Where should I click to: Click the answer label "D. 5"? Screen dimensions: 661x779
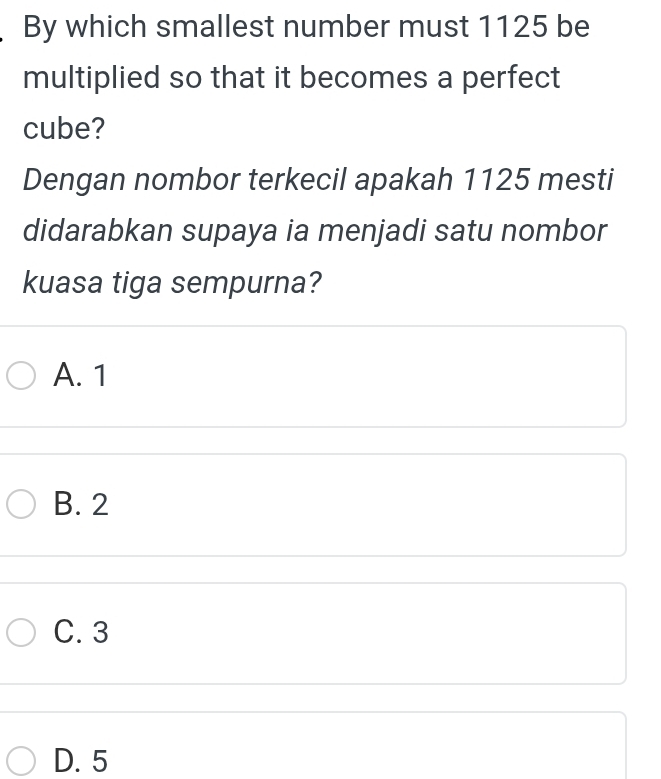pyautogui.click(x=82, y=762)
